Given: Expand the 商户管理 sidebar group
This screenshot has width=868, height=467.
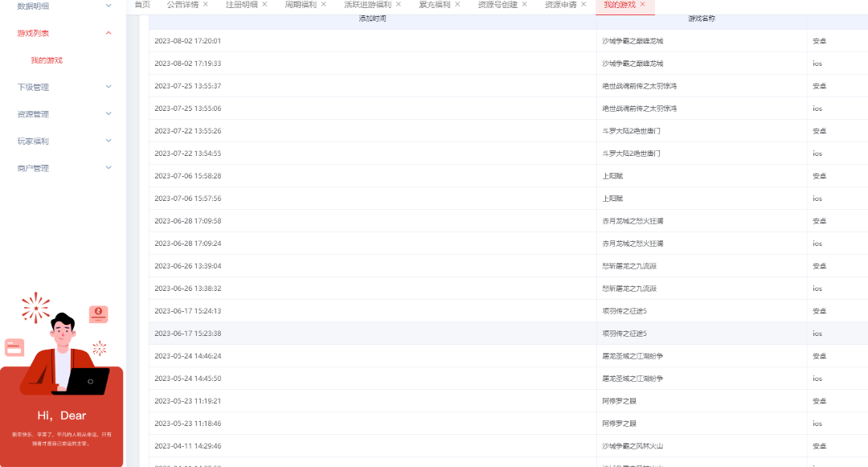Looking at the screenshot, I should (x=108, y=168).
